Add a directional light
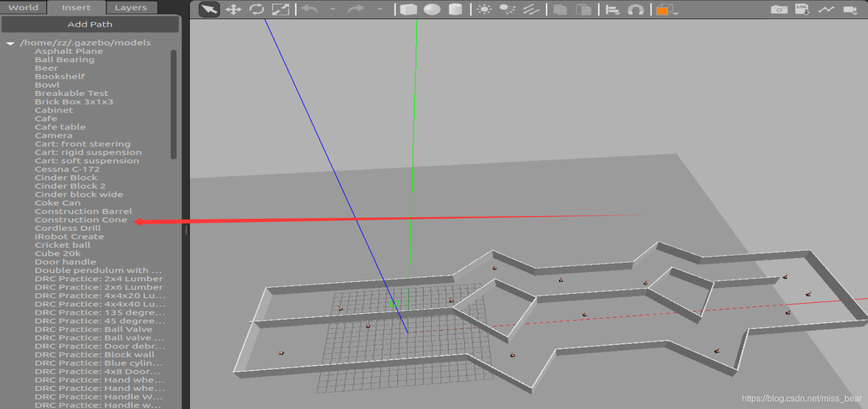The width and height of the screenshot is (868, 409). coord(531,9)
